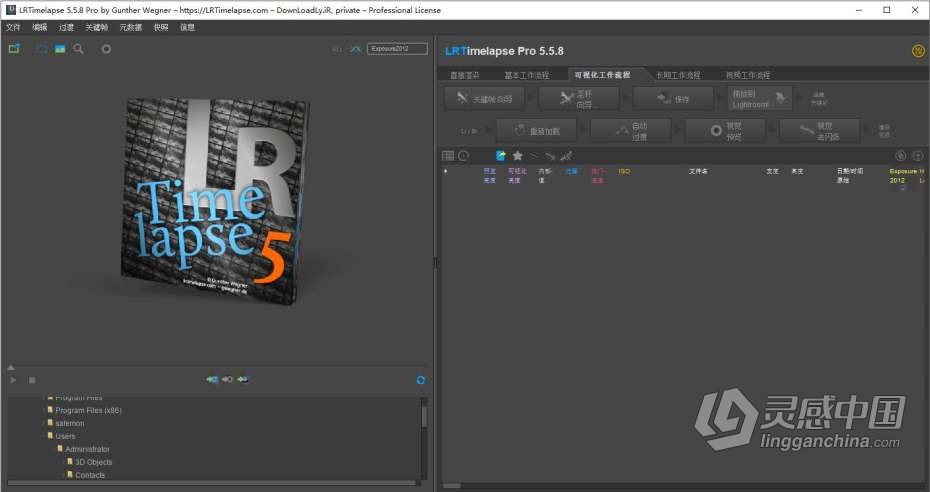
Task: Click the rising chart icon above table
Action: coord(566,156)
